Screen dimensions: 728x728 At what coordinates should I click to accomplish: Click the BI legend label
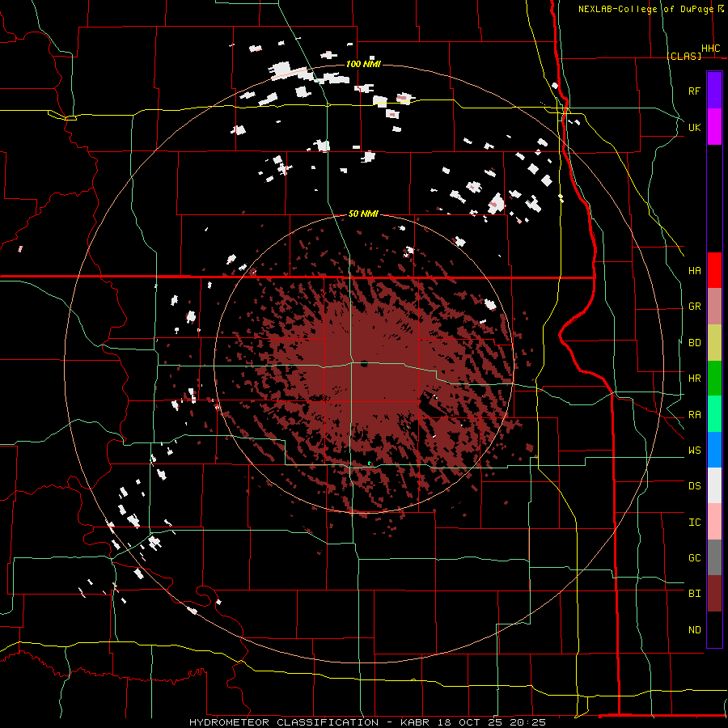(x=695, y=594)
